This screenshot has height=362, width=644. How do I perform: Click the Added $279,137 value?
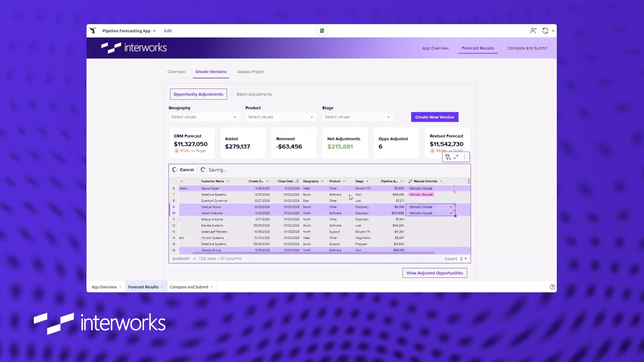tap(237, 147)
